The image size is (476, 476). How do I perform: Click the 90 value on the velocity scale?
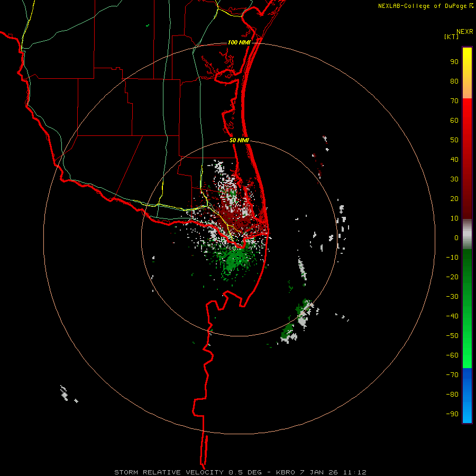click(454, 62)
